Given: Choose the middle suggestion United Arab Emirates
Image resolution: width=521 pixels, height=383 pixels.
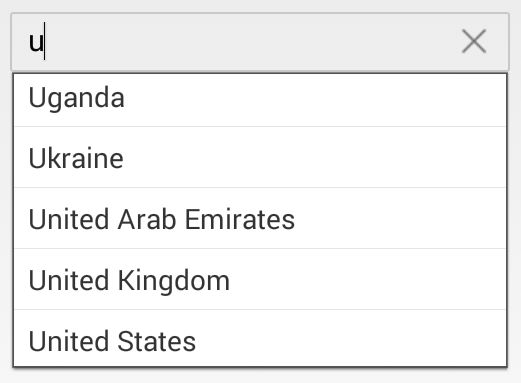Looking at the screenshot, I should pyautogui.click(x=260, y=218).
